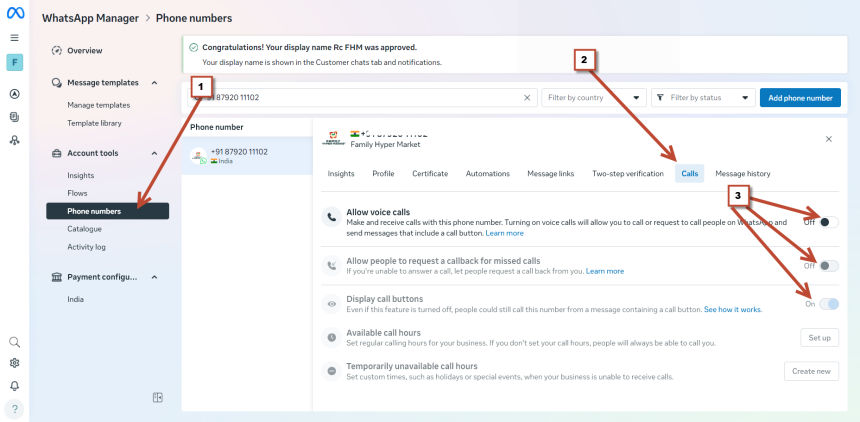Open Activity log in sidebar
The height and width of the screenshot is (422, 860).
(87, 247)
